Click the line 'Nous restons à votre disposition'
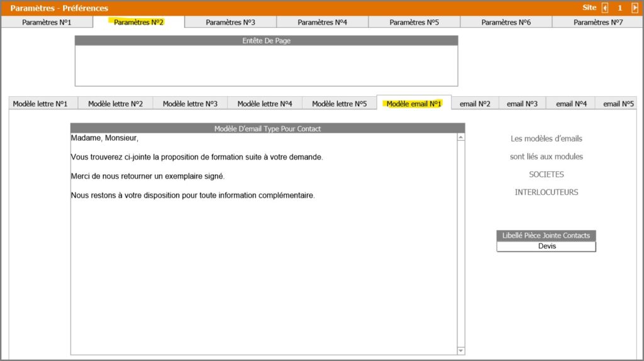The height and width of the screenshot is (361, 644). point(192,195)
